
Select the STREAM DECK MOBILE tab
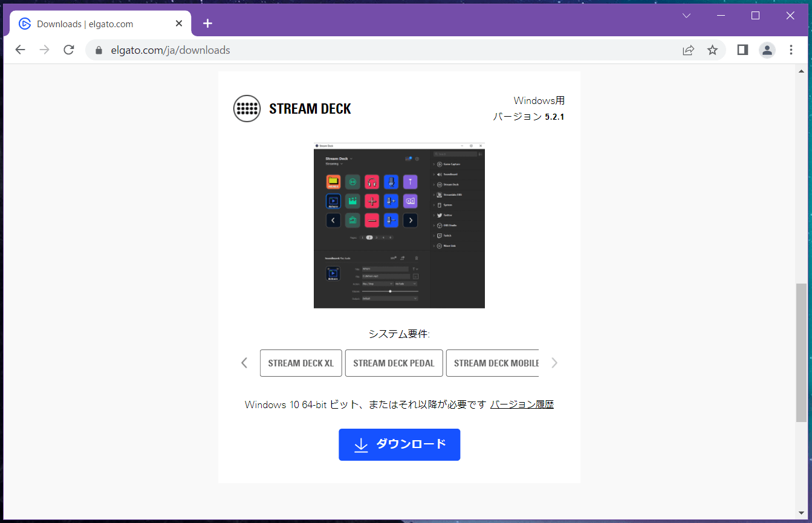coord(493,363)
